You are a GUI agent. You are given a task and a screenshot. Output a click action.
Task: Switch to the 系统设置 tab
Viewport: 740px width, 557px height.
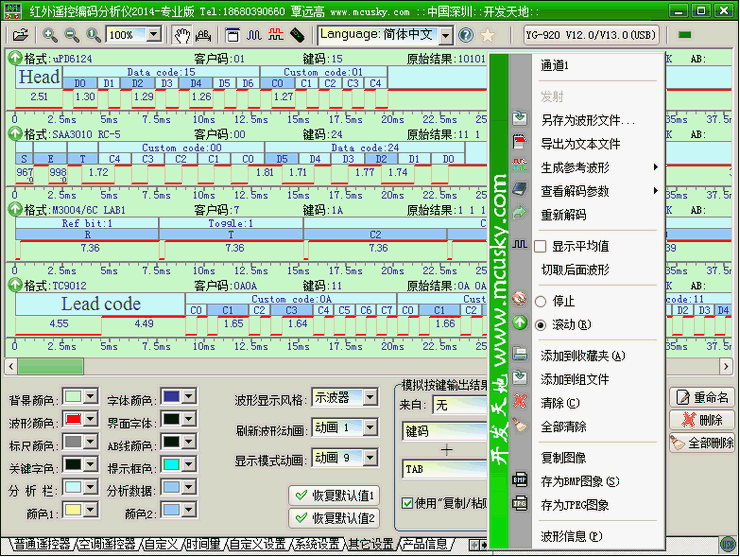[x=317, y=545]
